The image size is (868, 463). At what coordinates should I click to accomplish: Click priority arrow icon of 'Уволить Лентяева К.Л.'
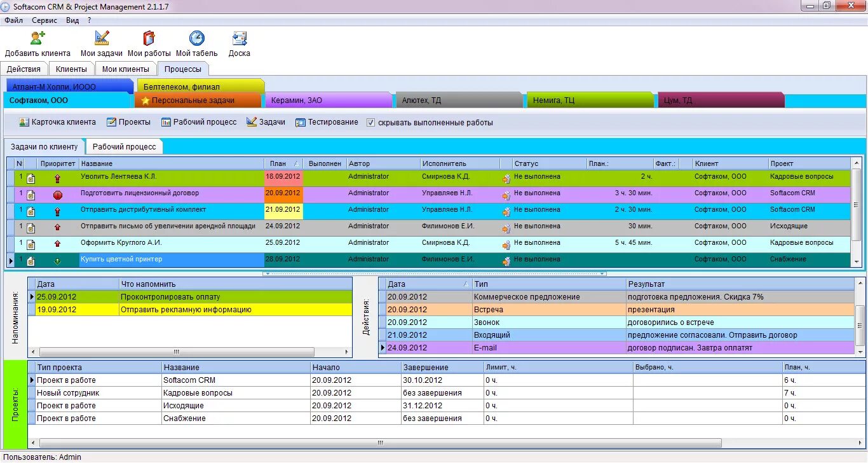point(58,179)
